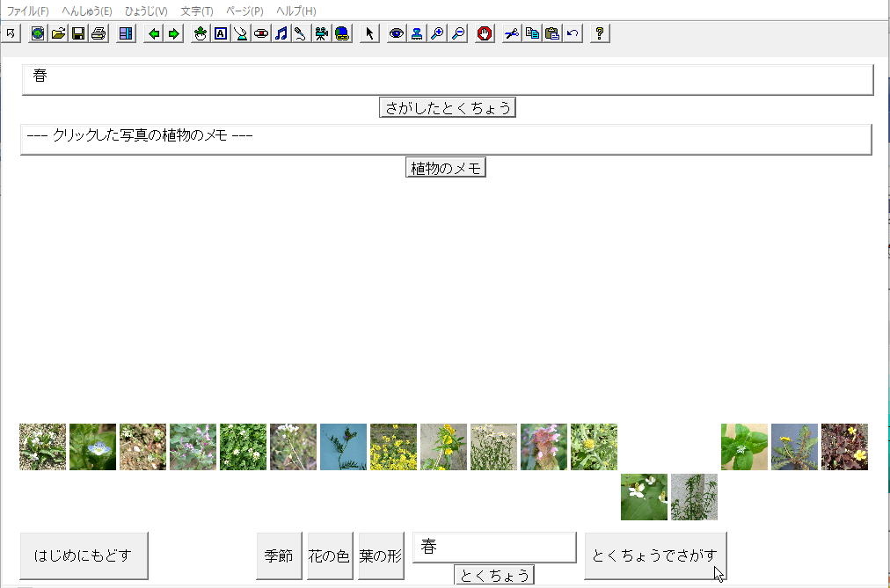Click the music note sound icon
The image size is (890, 588).
pyautogui.click(x=281, y=33)
